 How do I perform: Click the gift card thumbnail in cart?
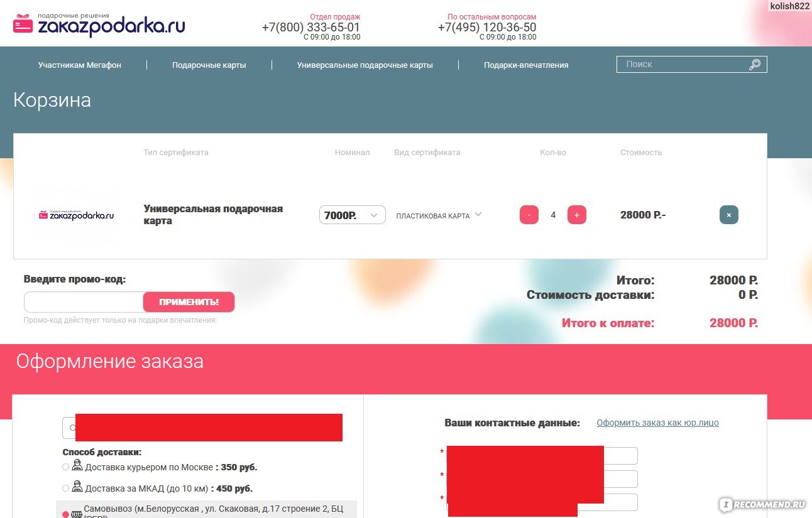[x=76, y=215]
